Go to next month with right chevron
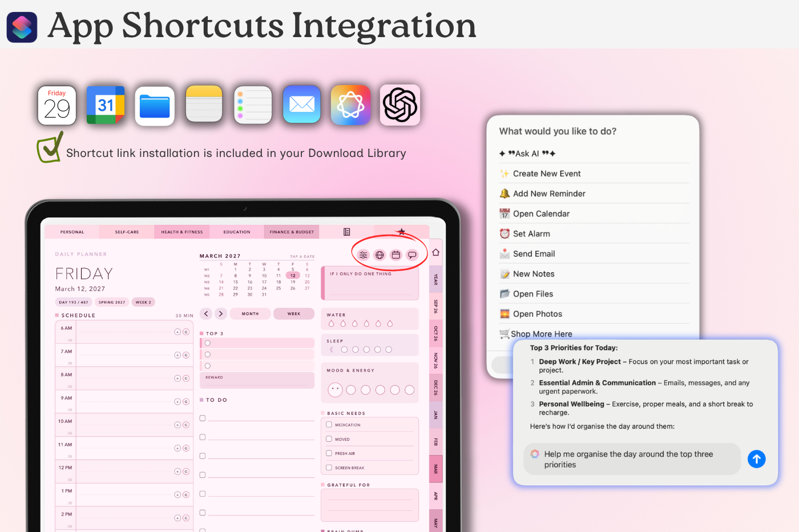Screen dimensions: 799x532 point(221,313)
